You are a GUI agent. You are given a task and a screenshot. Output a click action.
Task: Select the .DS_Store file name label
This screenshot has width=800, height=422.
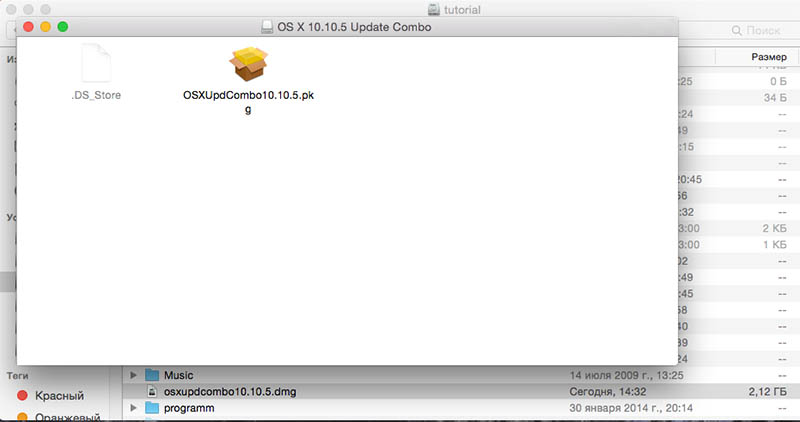[x=96, y=95]
